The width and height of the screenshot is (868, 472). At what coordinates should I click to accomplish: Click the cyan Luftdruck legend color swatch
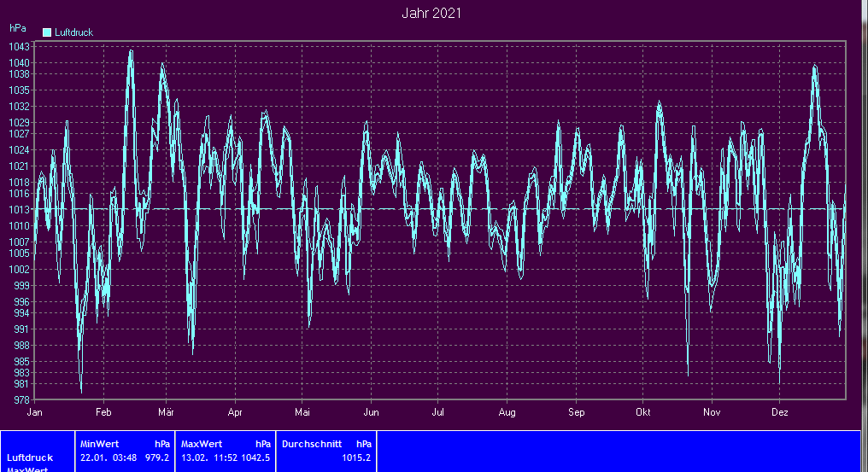(x=48, y=32)
